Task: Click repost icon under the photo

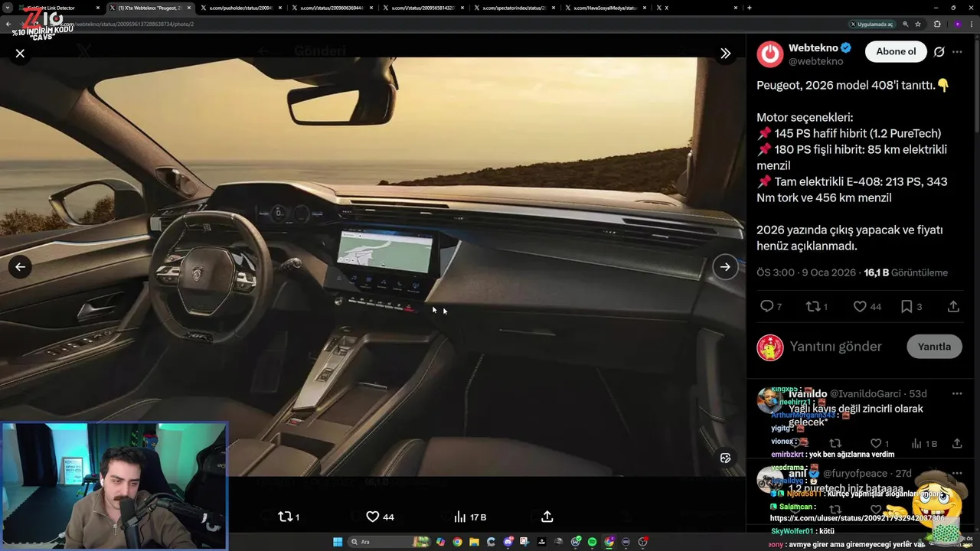Action: [x=288, y=517]
